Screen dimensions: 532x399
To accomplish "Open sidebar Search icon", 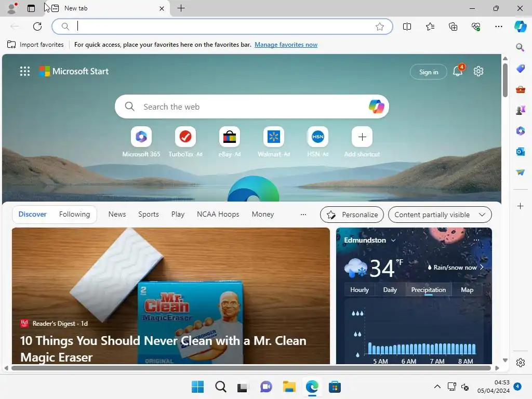I will pyautogui.click(x=520, y=47).
